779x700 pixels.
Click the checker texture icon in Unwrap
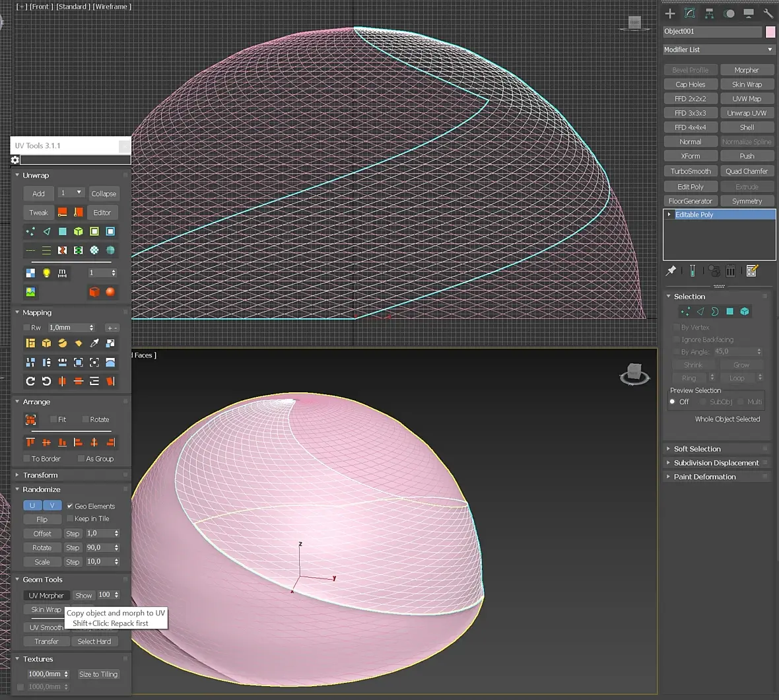tap(30, 273)
